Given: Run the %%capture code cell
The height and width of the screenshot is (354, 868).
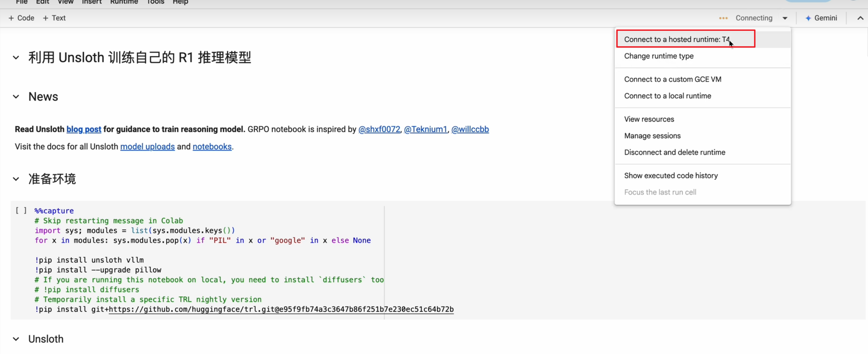Looking at the screenshot, I should tap(21, 211).
